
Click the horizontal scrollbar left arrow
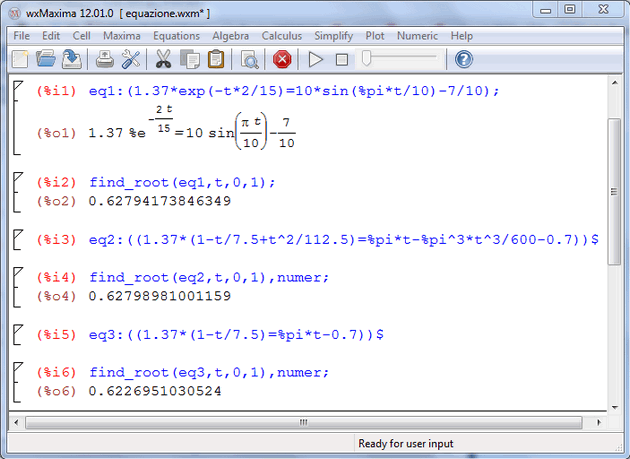16,422
